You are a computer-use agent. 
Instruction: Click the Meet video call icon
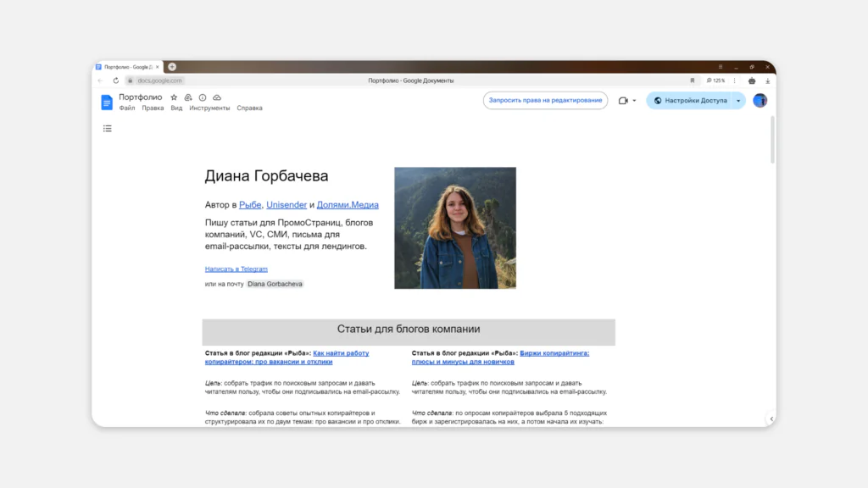pos(623,99)
